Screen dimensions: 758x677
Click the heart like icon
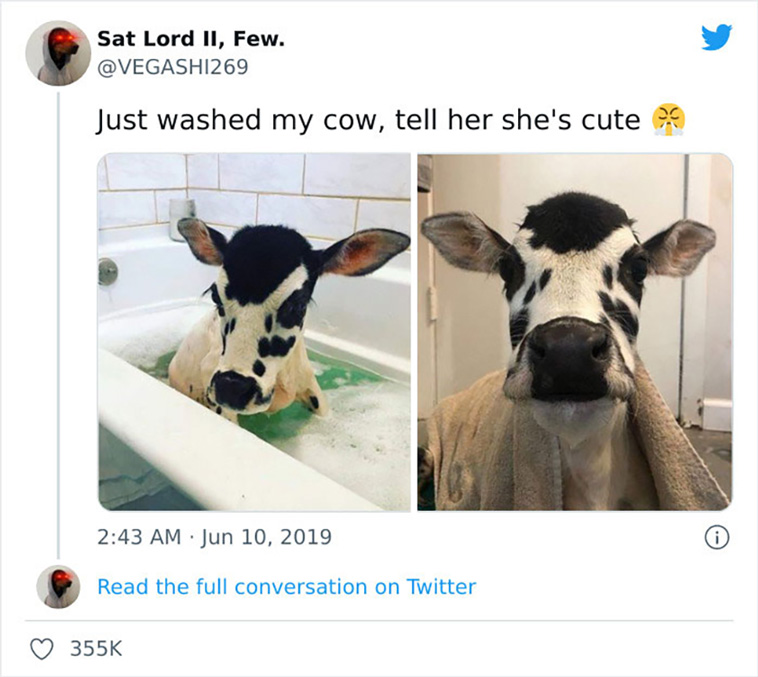point(42,648)
